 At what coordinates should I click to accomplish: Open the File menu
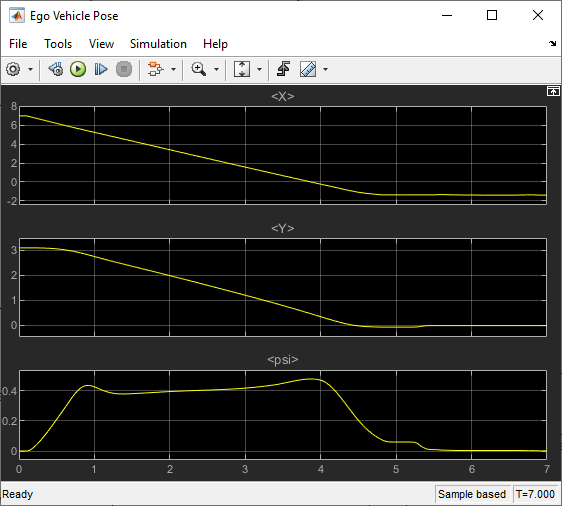[18, 44]
